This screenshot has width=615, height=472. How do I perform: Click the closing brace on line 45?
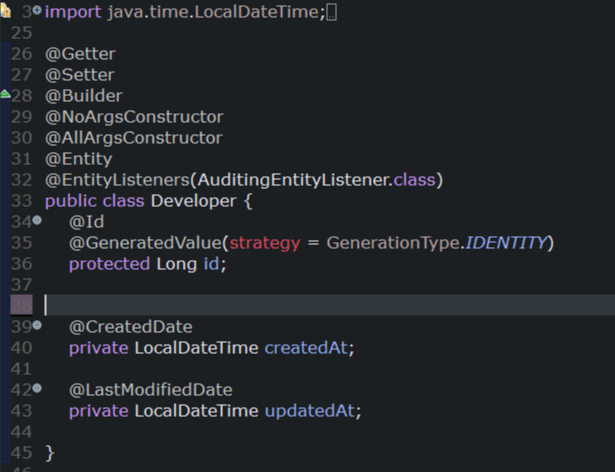50,453
